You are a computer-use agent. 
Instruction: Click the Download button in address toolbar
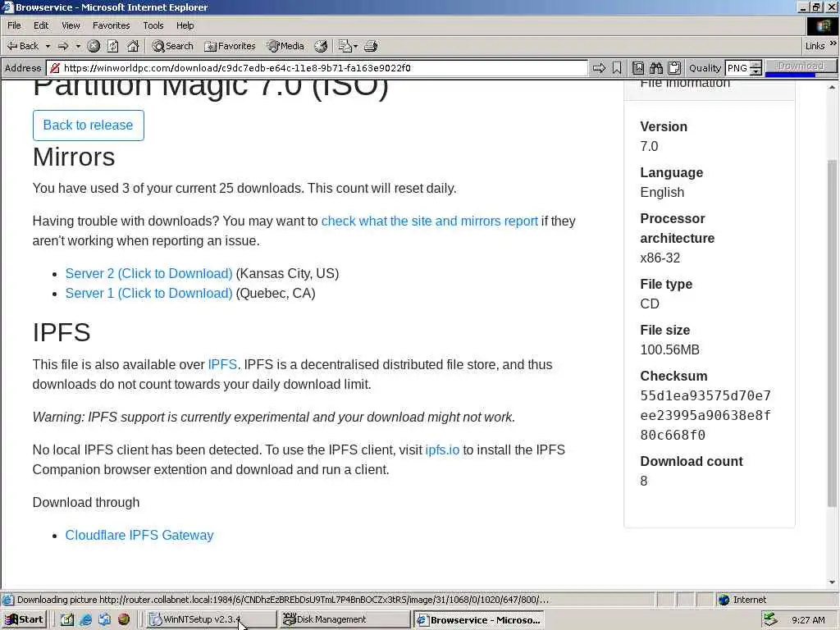point(801,66)
